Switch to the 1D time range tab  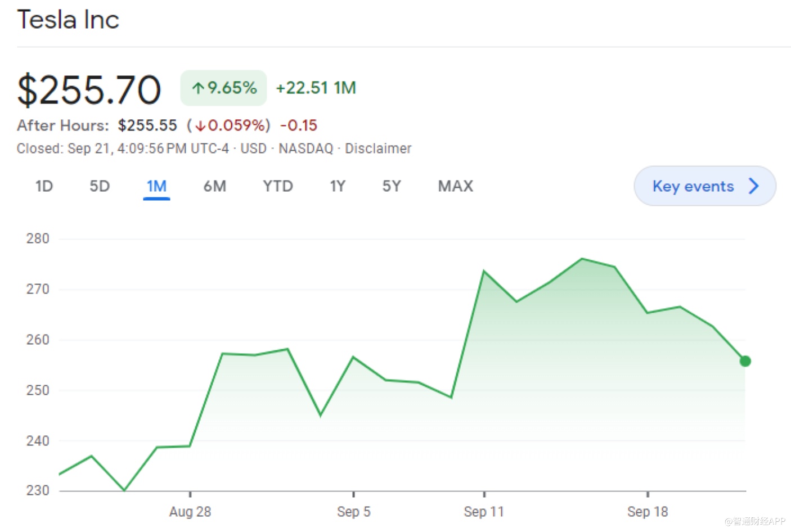tap(44, 186)
